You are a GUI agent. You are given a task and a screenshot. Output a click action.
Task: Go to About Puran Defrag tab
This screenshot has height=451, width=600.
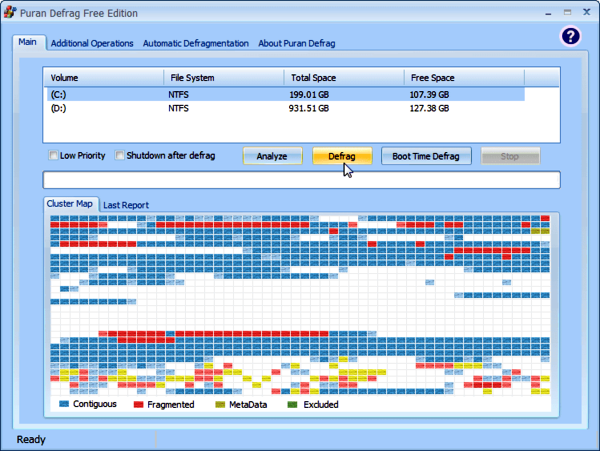coord(297,43)
